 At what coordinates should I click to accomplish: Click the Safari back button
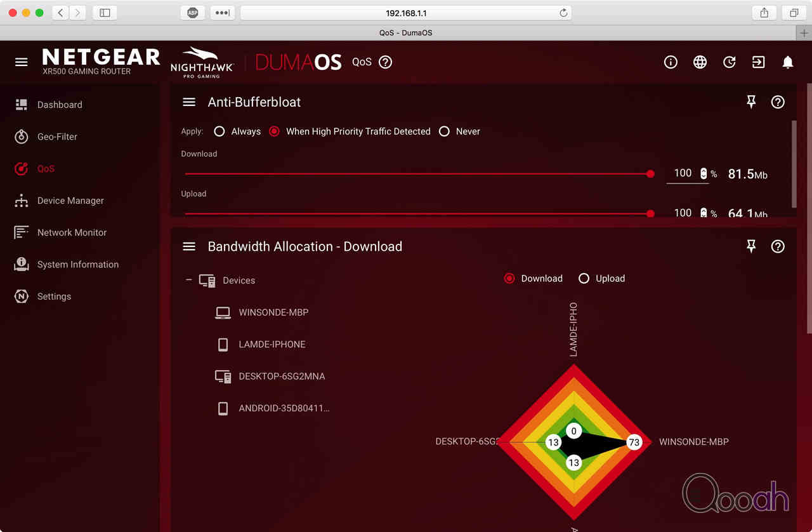(x=60, y=13)
